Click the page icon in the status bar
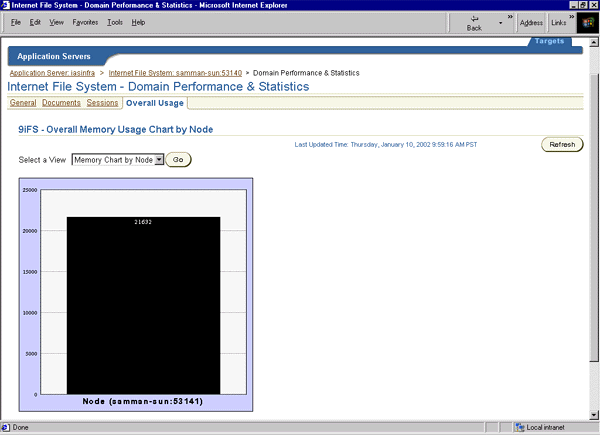The height and width of the screenshot is (435, 600). pos(5,427)
